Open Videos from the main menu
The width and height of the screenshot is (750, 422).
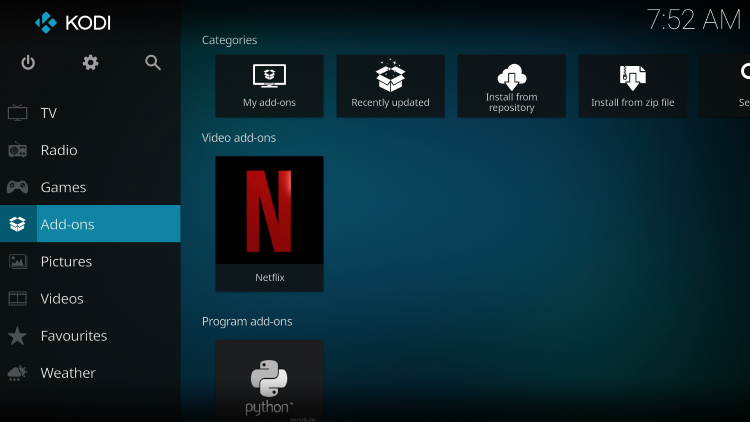coord(90,299)
